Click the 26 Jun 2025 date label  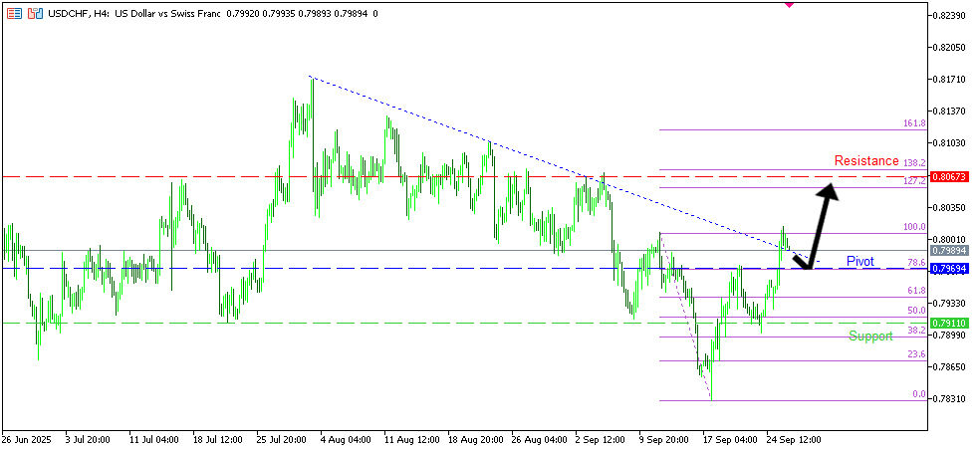pyautogui.click(x=28, y=438)
